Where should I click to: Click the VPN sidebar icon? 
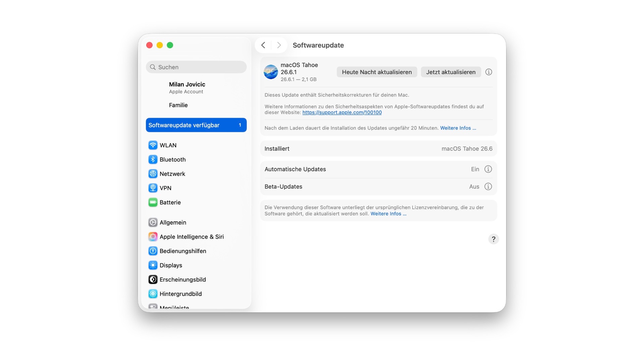tap(153, 188)
